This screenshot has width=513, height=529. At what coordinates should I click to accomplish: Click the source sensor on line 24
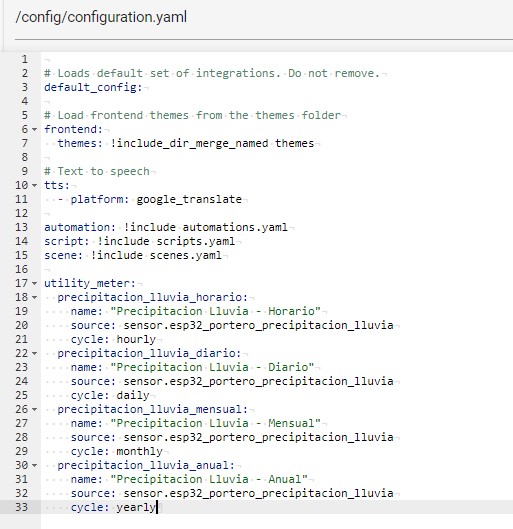[x=258, y=381]
